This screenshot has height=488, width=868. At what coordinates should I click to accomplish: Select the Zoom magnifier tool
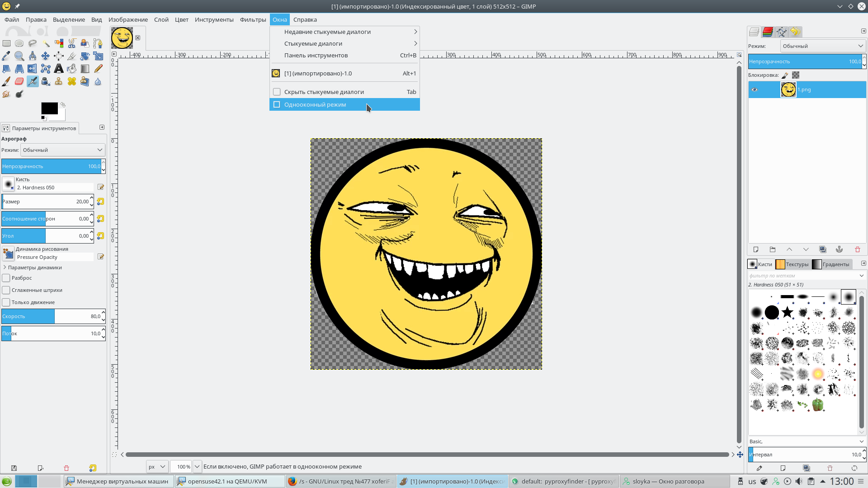(x=19, y=56)
